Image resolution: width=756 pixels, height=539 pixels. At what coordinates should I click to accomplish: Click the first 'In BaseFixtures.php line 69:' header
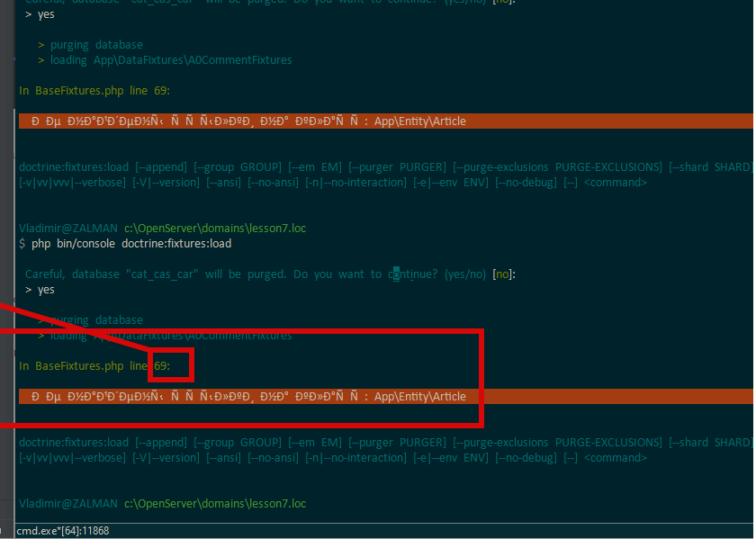tap(94, 91)
